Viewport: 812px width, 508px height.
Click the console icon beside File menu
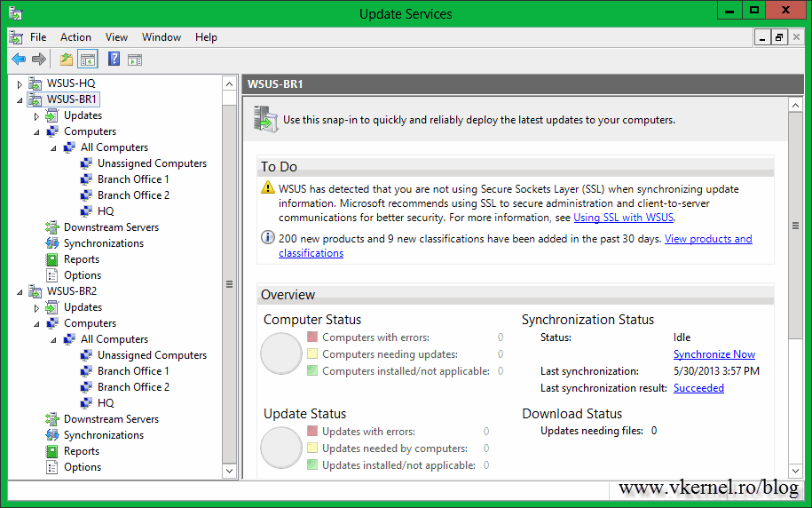tap(16, 37)
